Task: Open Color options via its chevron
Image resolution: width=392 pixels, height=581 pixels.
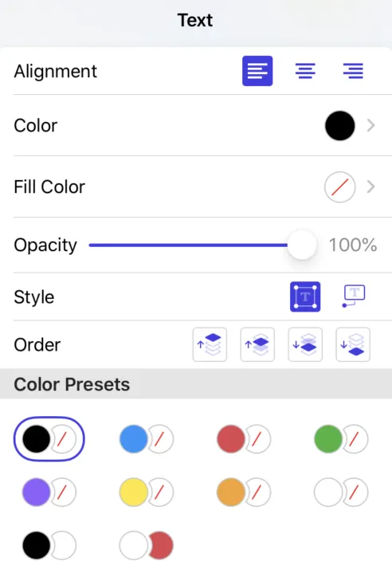Action: tap(370, 126)
